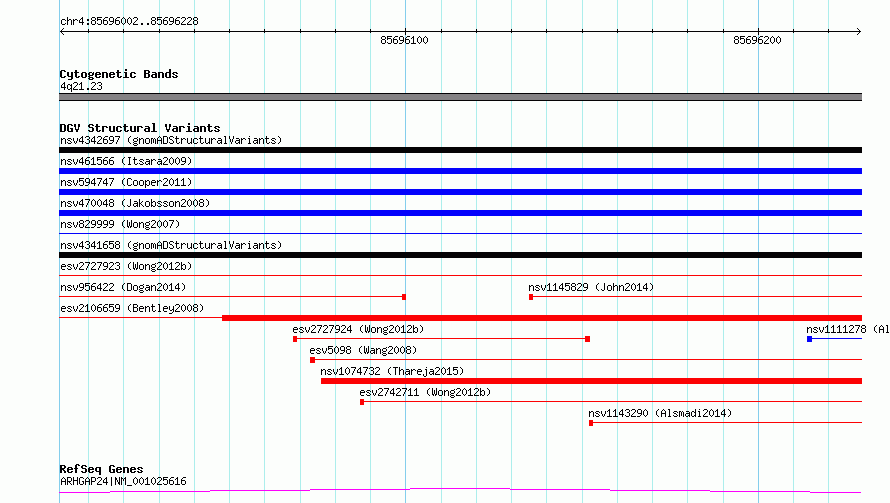
Task: Click the chr4:85696002..85696228 coordinate label
Action: [129, 21]
